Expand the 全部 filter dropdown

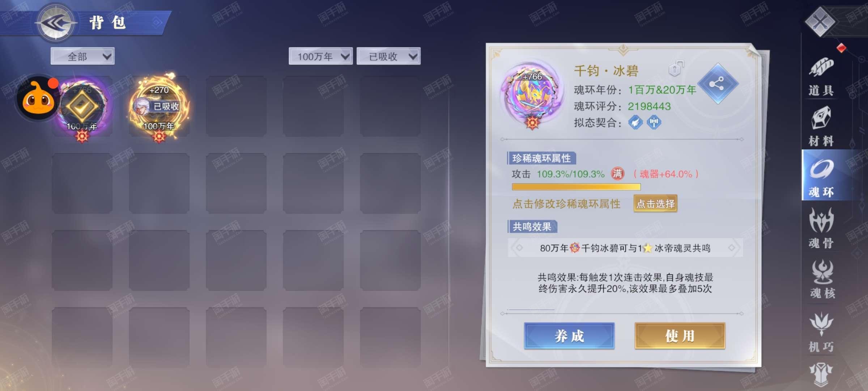pos(82,56)
